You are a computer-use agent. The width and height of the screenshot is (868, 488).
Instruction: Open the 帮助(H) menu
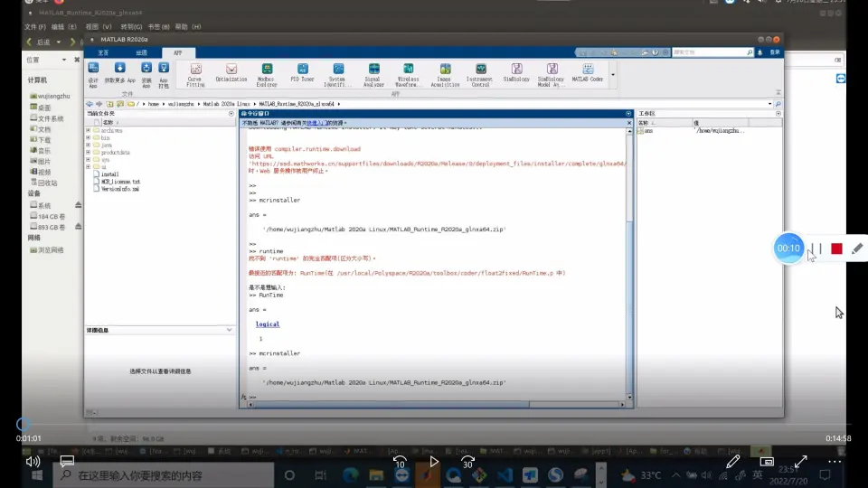[x=188, y=26]
